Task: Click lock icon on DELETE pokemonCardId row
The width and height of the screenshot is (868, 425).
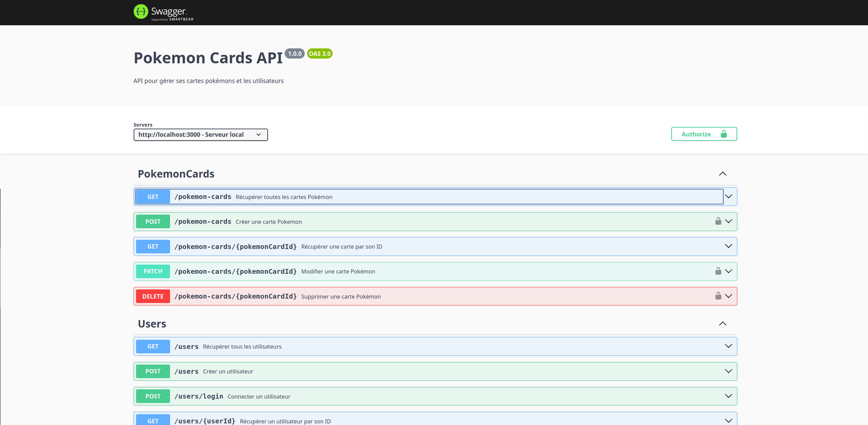Action: pos(718,296)
